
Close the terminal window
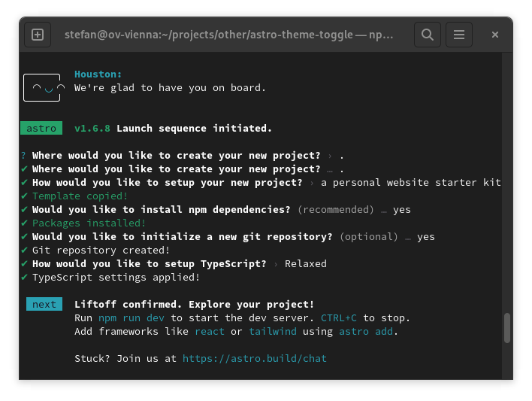click(495, 35)
